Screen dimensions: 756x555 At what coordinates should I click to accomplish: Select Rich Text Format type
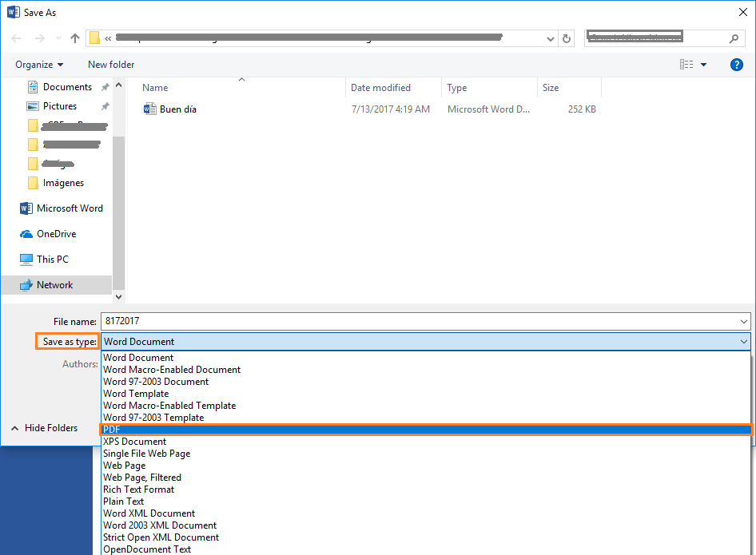click(x=426, y=490)
